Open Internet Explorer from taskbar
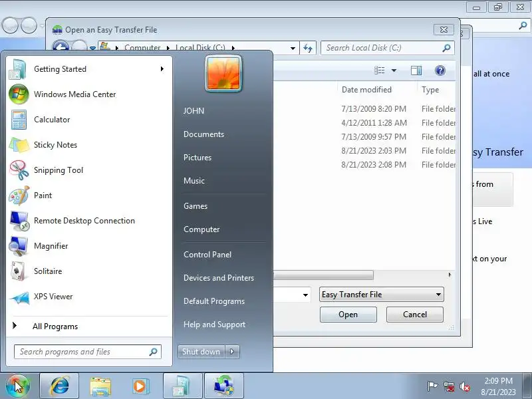 tap(59, 386)
